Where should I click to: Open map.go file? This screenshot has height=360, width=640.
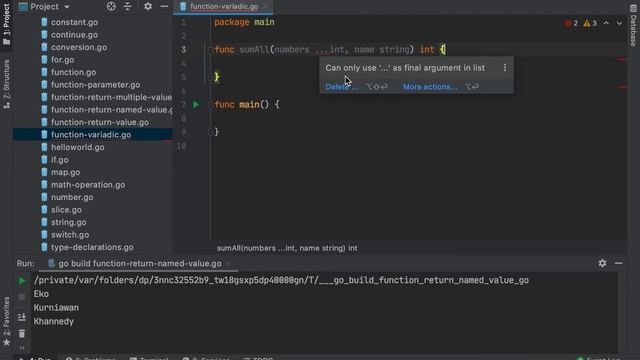[65, 172]
